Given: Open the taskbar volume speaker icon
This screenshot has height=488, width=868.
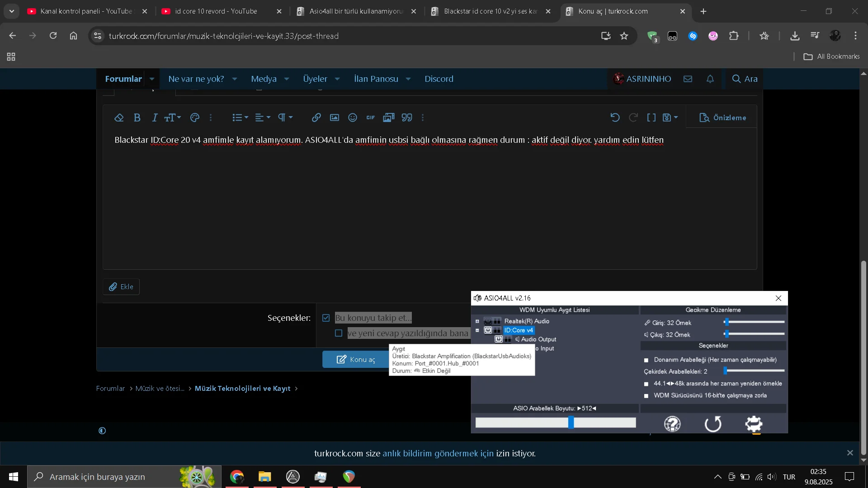Looking at the screenshot, I should click(x=772, y=477).
